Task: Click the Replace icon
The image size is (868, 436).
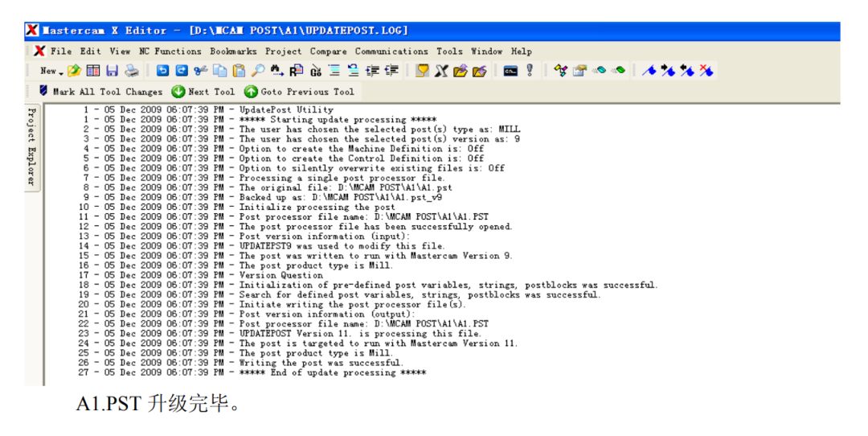Action: click(296, 71)
